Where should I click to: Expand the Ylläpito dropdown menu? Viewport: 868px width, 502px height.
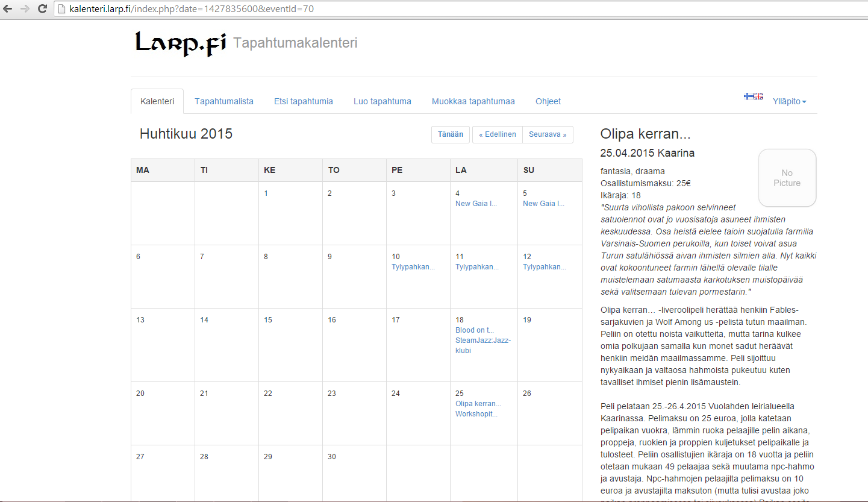tap(789, 101)
